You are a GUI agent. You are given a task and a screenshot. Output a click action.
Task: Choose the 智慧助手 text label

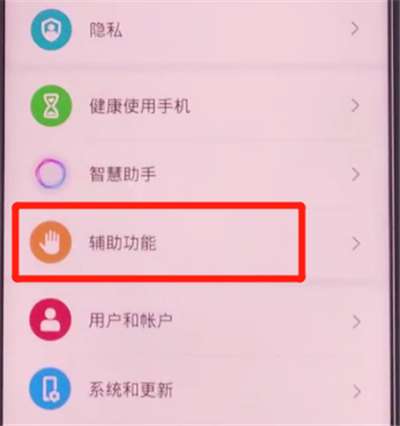point(122,174)
